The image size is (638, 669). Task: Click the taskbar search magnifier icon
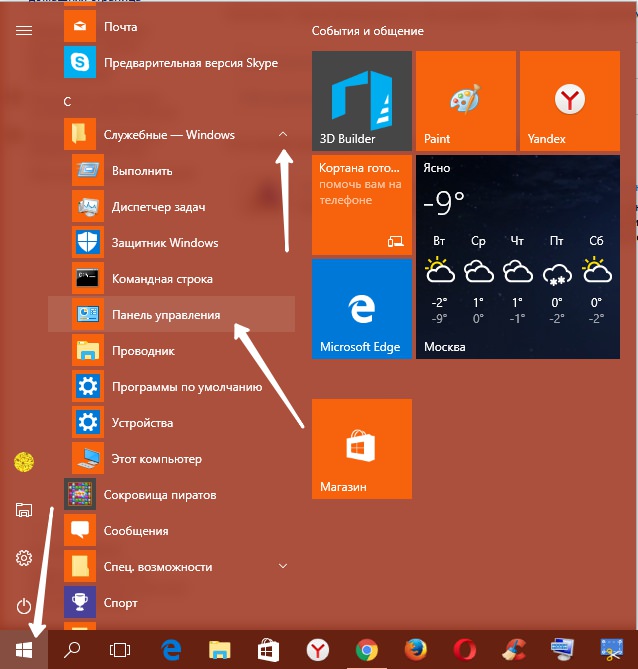tap(72, 650)
